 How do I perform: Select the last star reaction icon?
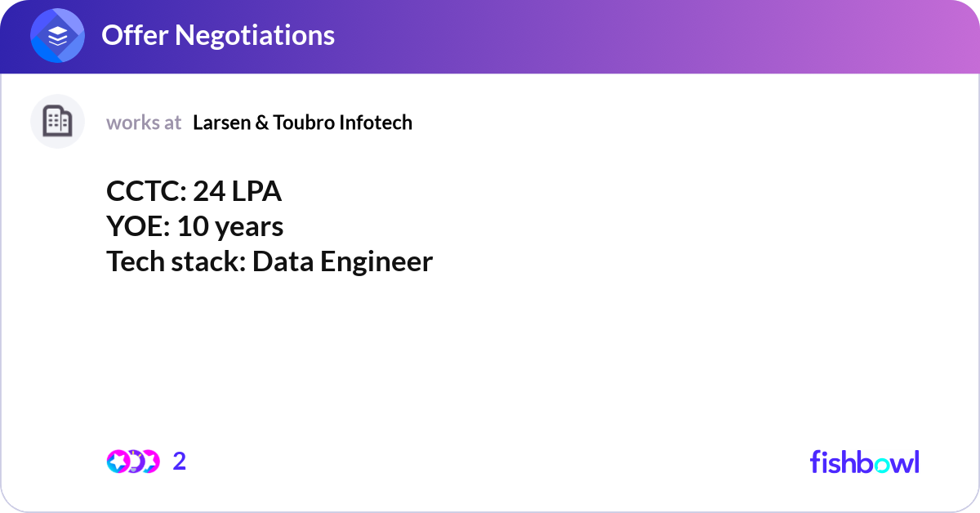tap(150, 462)
